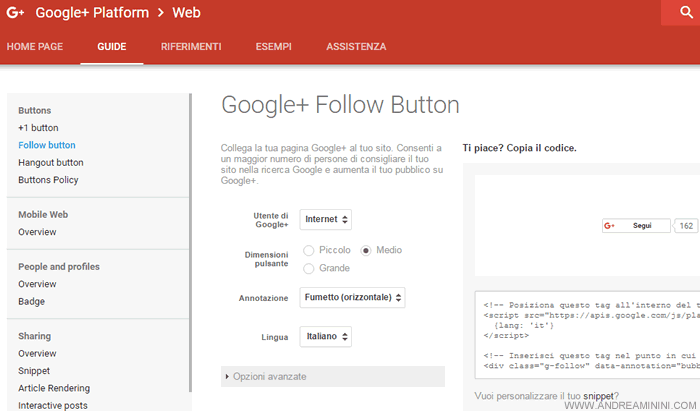Open the ESEMPI tab
The image size is (700, 411).
tap(274, 47)
